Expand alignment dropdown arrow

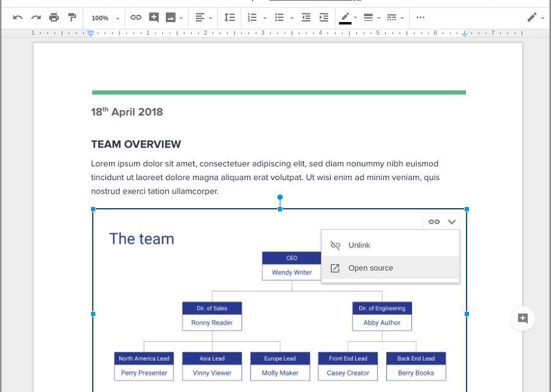click(211, 18)
